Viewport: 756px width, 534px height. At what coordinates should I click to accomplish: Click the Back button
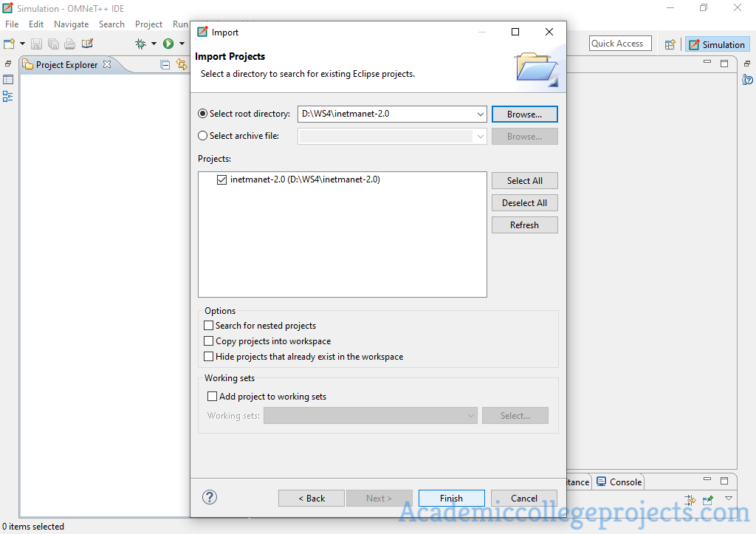tap(312, 499)
